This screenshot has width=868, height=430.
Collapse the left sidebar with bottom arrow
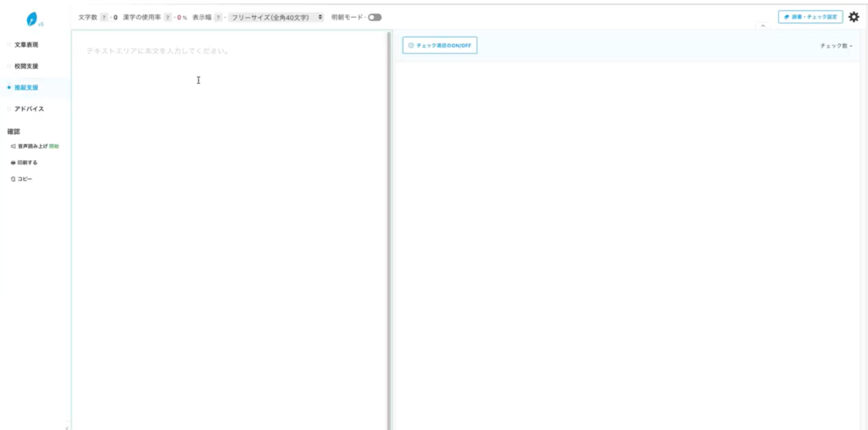pyautogui.click(x=67, y=427)
